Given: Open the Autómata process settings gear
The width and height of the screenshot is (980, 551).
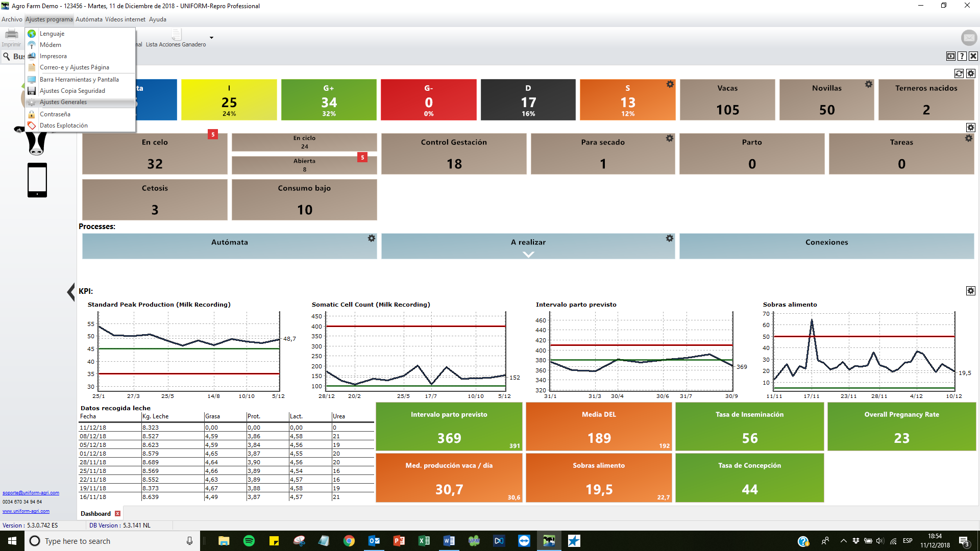Looking at the screenshot, I should [372, 238].
